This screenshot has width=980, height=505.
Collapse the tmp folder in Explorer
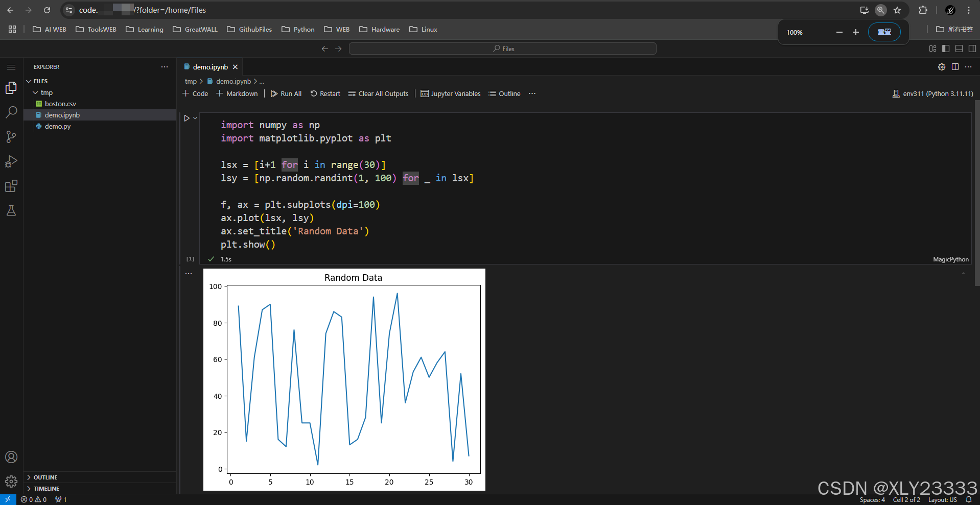tap(35, 92)
